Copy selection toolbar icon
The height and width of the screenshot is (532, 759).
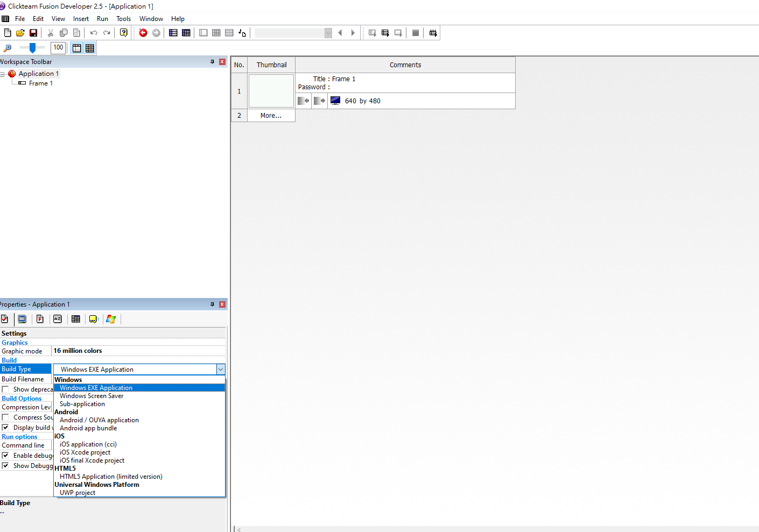coord(64,33)
